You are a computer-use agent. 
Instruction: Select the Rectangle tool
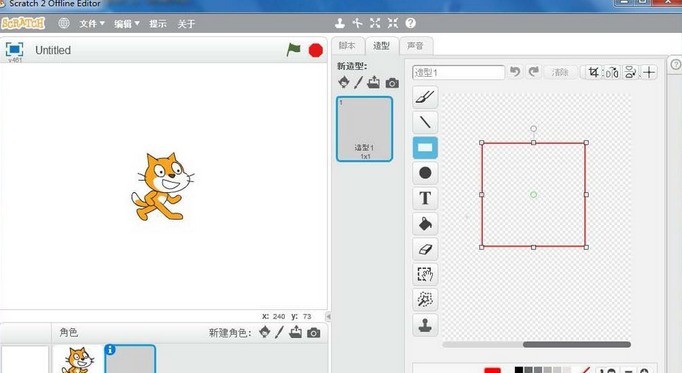(x=425, y=147)
